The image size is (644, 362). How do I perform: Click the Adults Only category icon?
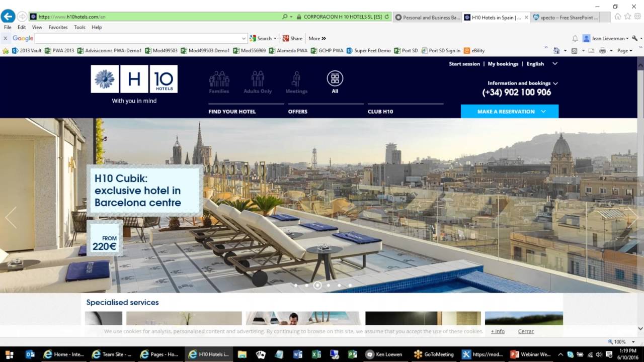(258, 82)
